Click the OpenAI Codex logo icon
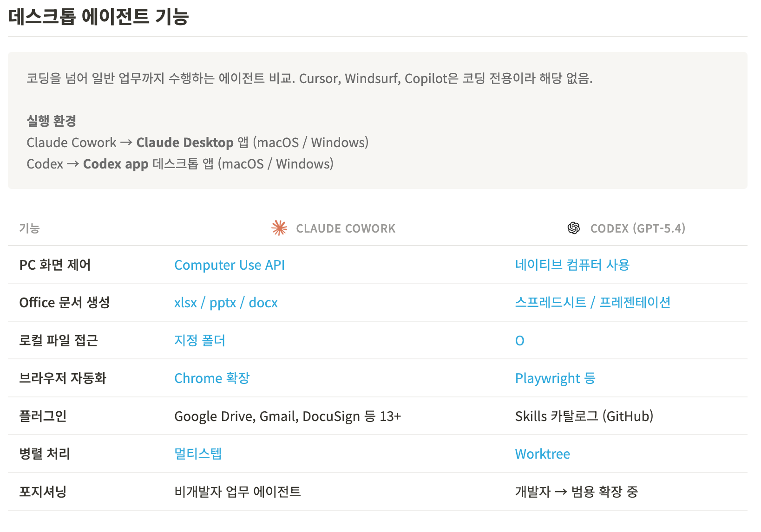Viewport: 761px width, 532px height. point(574,228)
